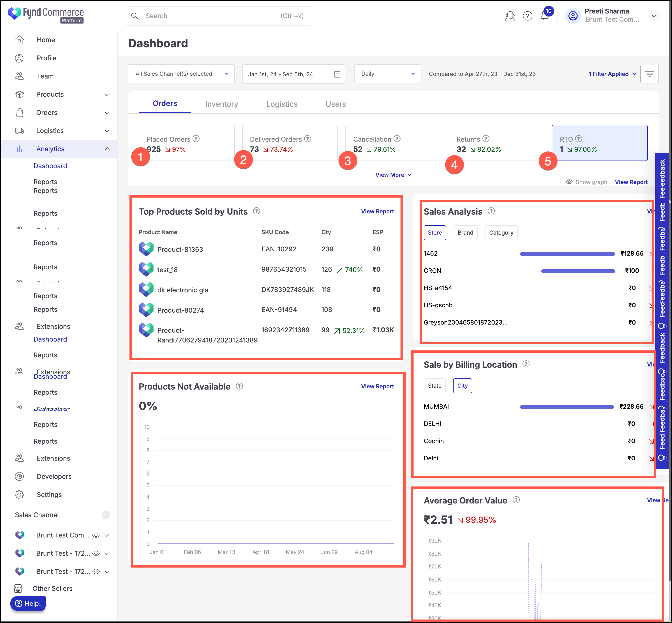Select the City option in Billing Location

point(462,386)
